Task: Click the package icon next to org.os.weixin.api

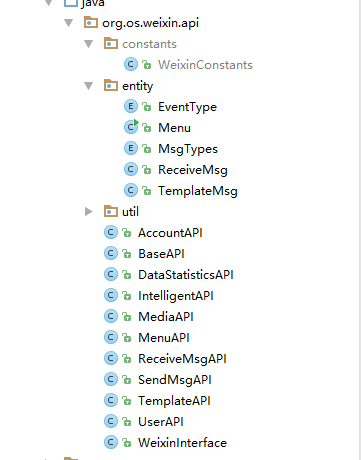Action: pyautogui.click(x=91, y=23)
